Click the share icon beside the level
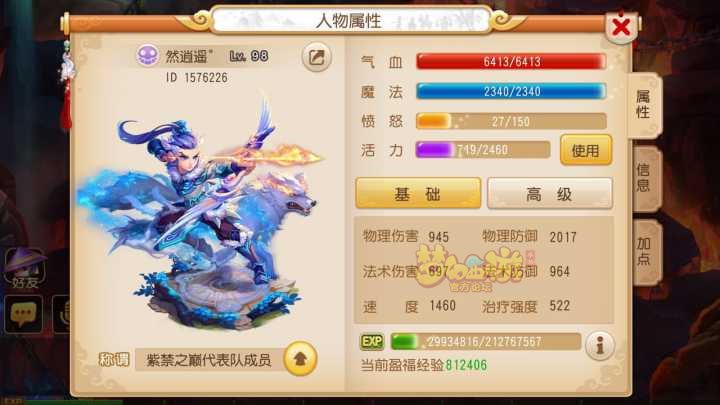Screen dimensions: 720x405 pos(316,57)
